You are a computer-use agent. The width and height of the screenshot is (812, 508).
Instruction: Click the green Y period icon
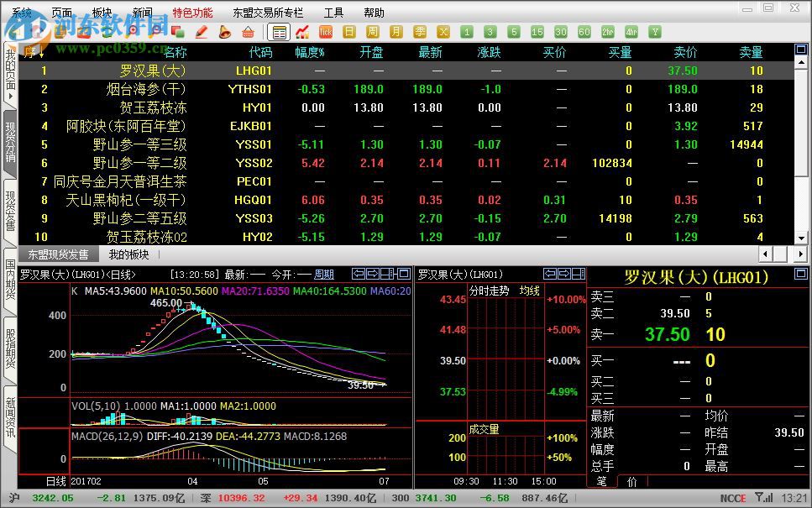655,32
